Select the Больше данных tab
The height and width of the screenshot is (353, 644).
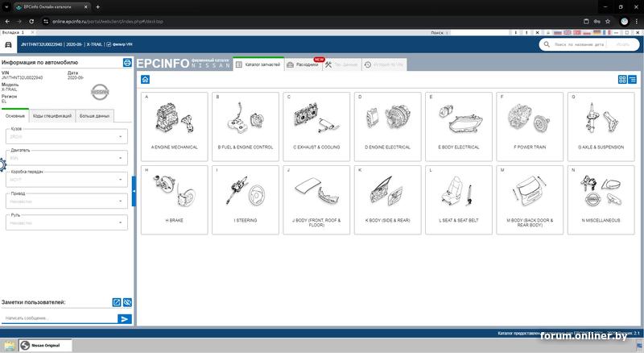[94, 116]
